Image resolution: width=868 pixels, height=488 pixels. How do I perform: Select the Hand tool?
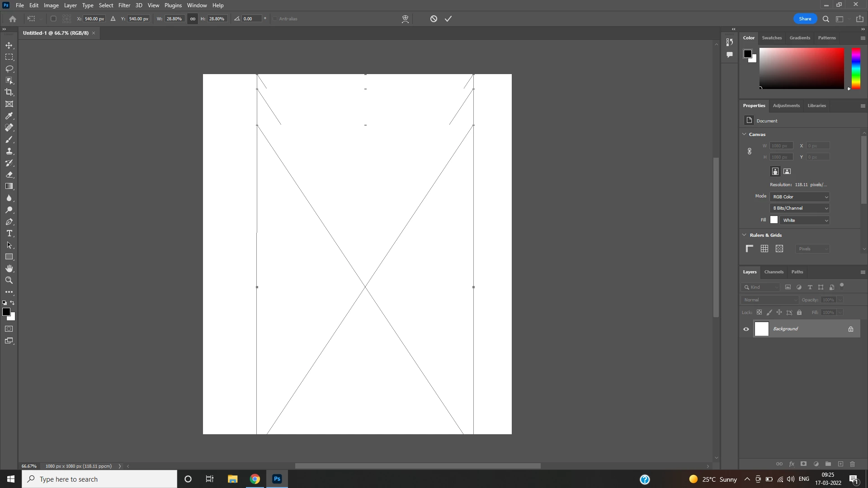pyautogui.click(x=9, y=268)
